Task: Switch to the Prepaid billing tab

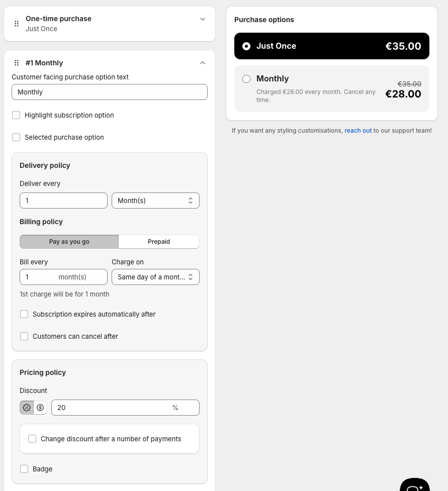Action: 159,242
